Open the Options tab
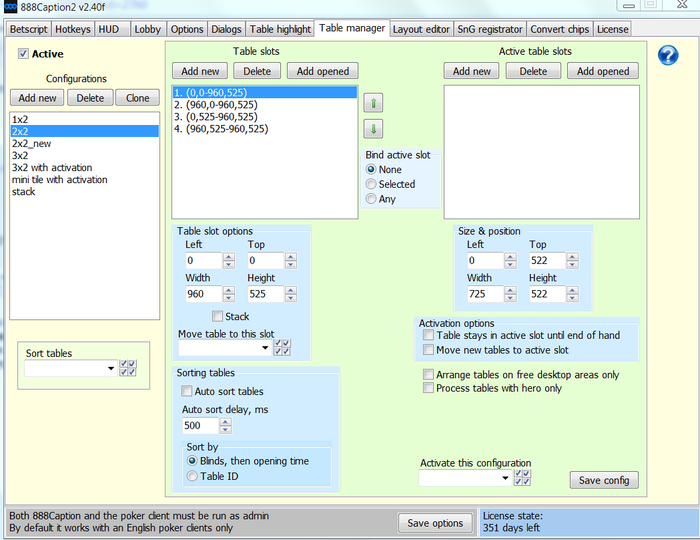 pyautogui.click(x=187, y=29)
